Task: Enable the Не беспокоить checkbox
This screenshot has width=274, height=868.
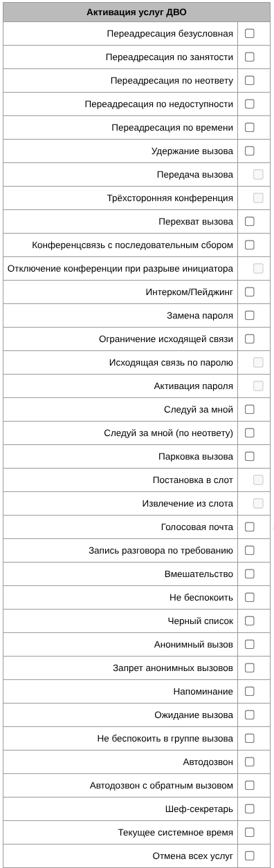Action: point(250,597)
